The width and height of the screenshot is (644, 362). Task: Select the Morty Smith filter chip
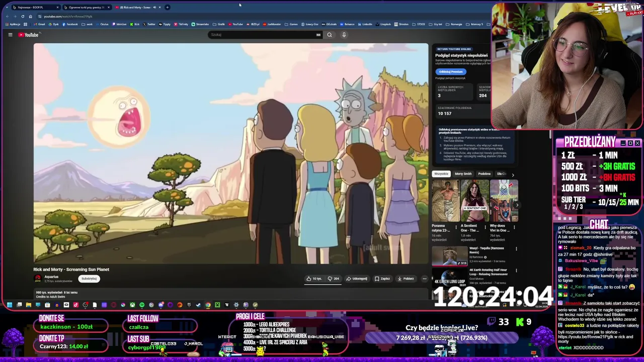(x=463, y=174)
